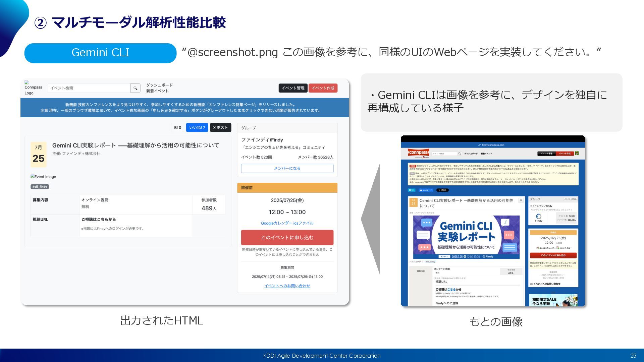Open 新着イベント in the original image header
This screenshot has width=644, height=362.
(x=486, y=154)
